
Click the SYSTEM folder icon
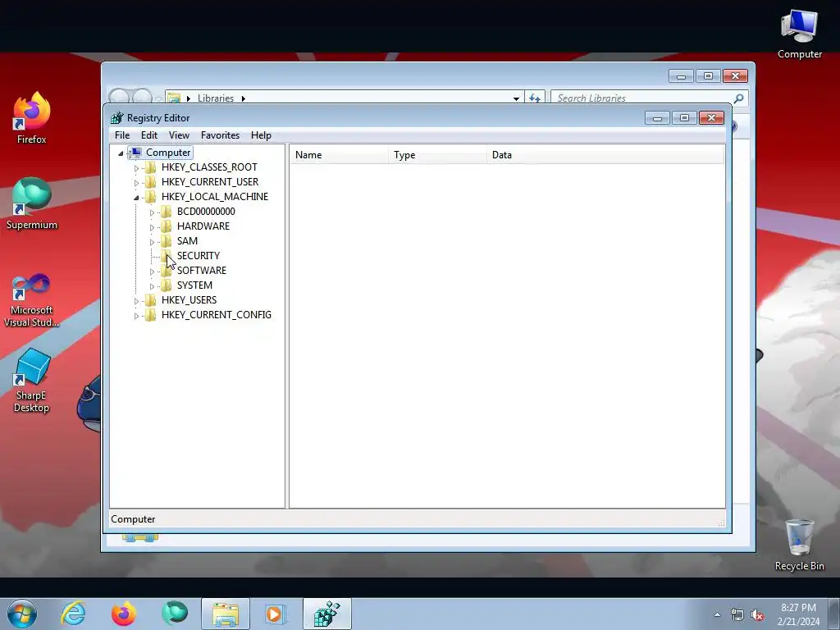tap(166, 285)
